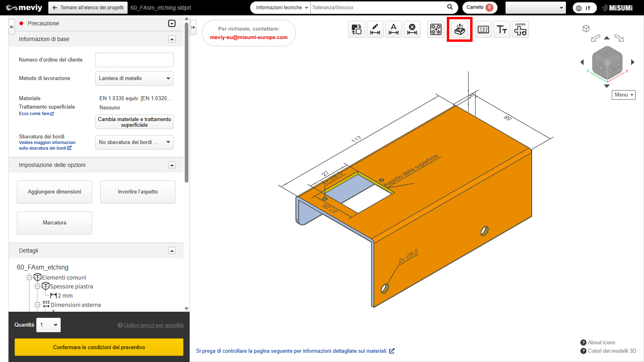644x362 pixels.
Task: Rotate view with the right arrow
Action: coord(633,62)
